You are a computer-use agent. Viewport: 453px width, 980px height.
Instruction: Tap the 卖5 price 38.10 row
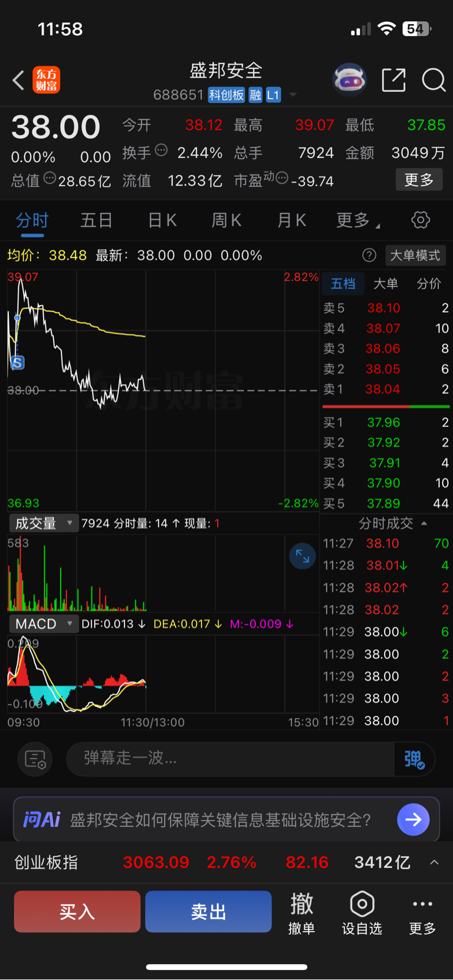coord(386,308)
